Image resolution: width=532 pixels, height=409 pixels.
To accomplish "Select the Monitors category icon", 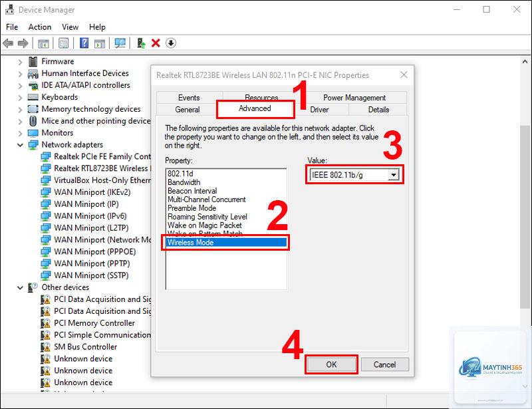I will coord(33,133).
